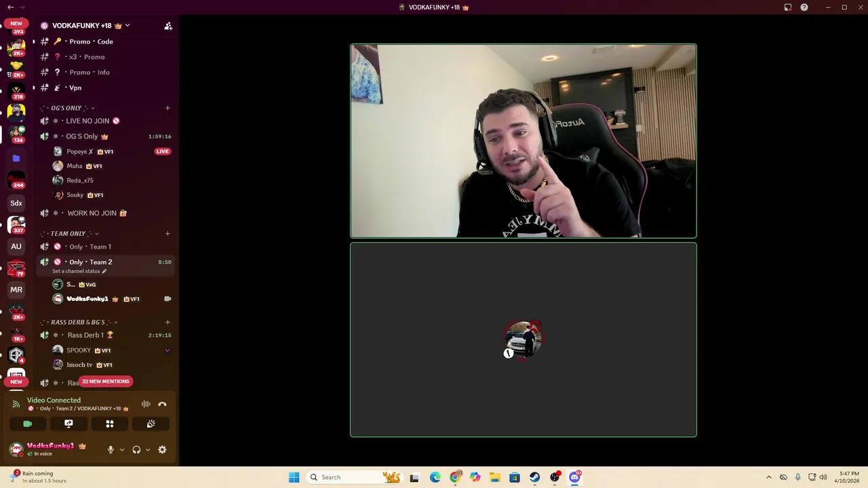Open the Sdx server
The image size is (868, 488).
[16, 203]
